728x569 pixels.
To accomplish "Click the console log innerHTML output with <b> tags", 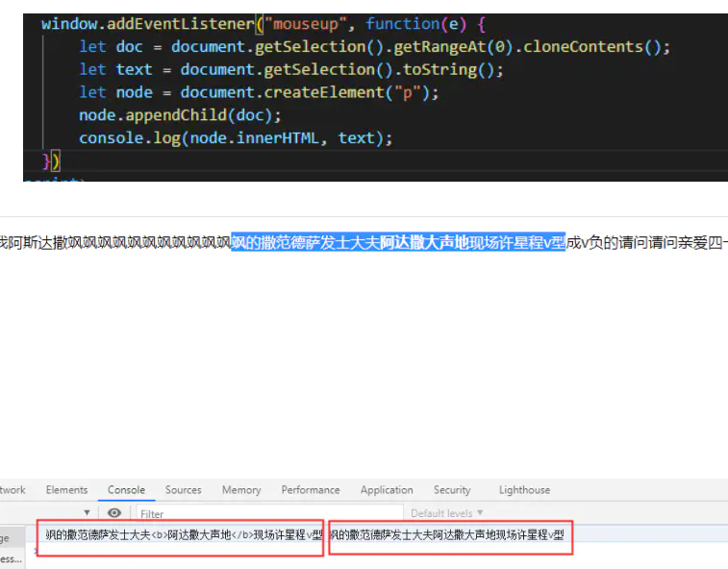I will 184,535.
